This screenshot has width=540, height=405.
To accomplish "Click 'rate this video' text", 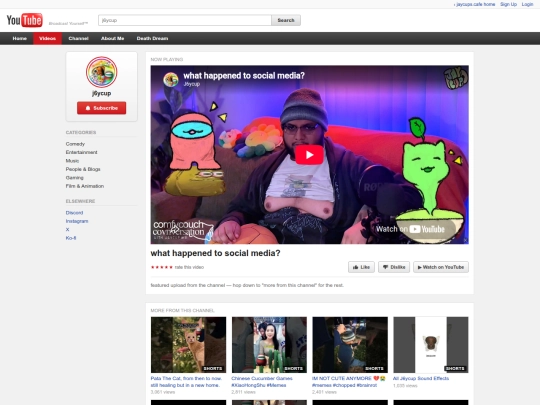I will (189, 267).
